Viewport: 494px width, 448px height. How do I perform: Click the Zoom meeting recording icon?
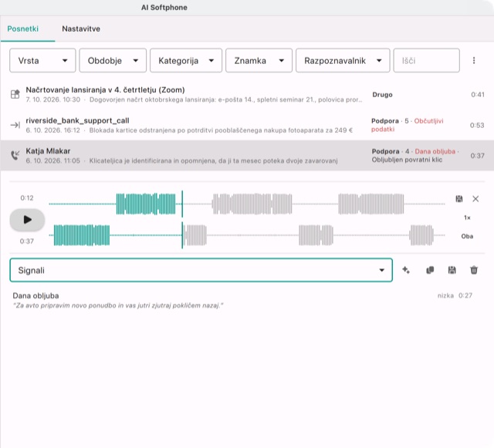15,94
